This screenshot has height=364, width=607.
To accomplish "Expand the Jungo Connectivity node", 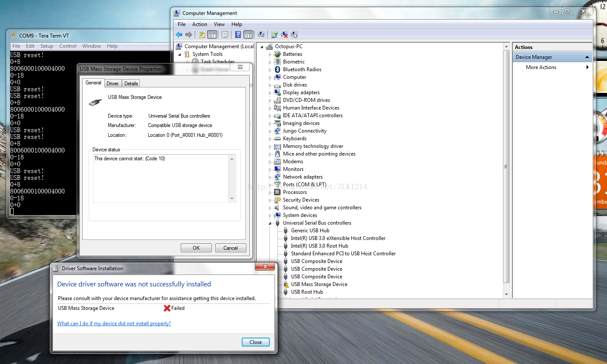I will pos(270,131).
